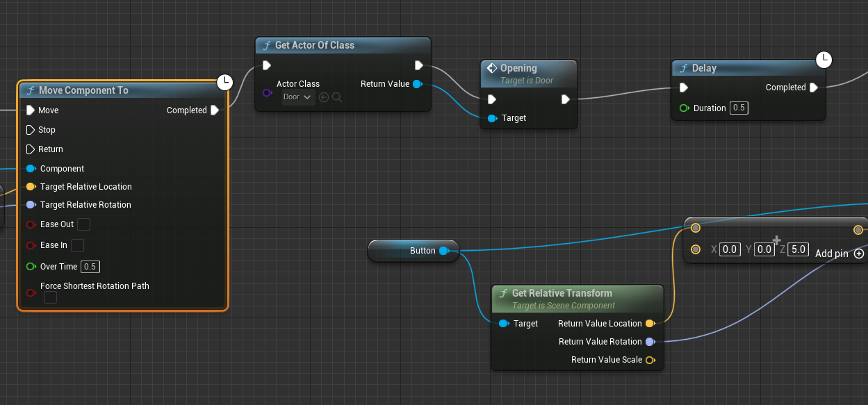Click the Return Value pin on Get Actor Of Class
Image resolution: width=868 pixels, height=405 pixels.
pos(417,84)
